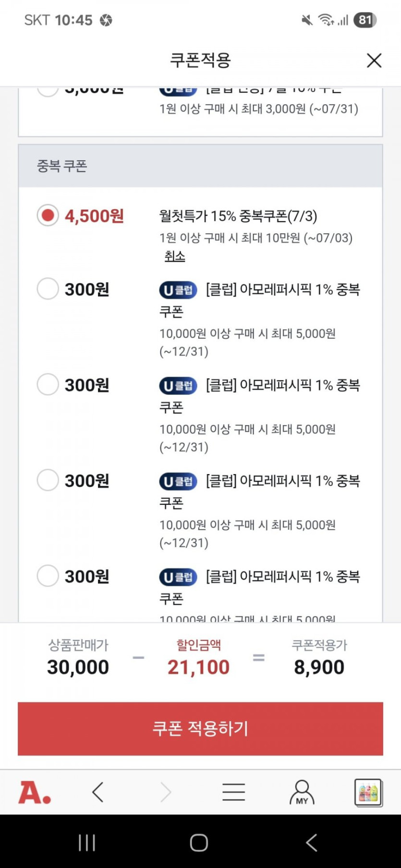Select the third 300원 Amore Pacific coupon
The width and height of the screenshot is (401, 868).
click(x=48, y=480)
